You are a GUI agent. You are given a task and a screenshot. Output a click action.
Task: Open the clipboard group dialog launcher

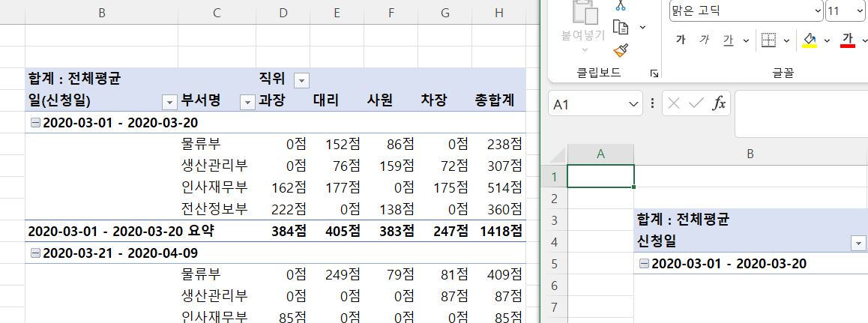tap(654, 73)
